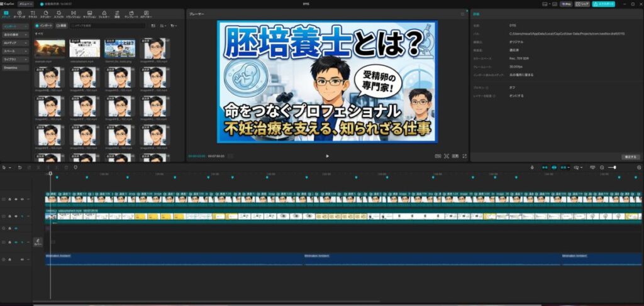Viewport: 644px width, 306px height.
Task: Click the 修正する button in details panel
Action: (x=630, y=156)
